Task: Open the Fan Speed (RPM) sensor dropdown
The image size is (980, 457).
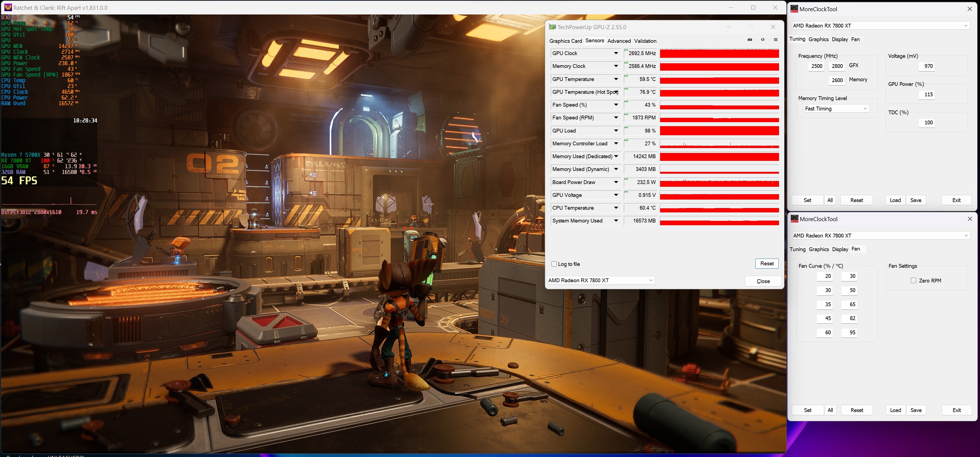Action: 616,118
